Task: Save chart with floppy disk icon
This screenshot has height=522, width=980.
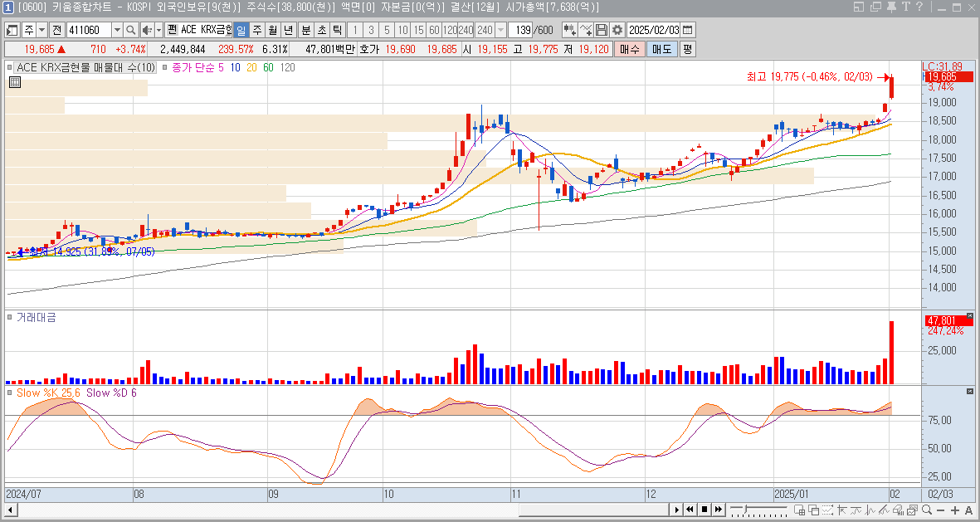Action: (x=602, y=30)
